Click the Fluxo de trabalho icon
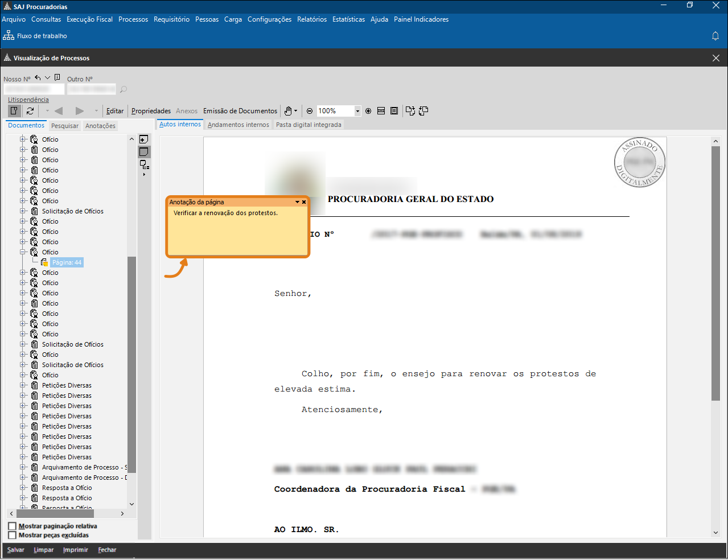The width and height of the screenshot is (728, 560). pos(9,36)
